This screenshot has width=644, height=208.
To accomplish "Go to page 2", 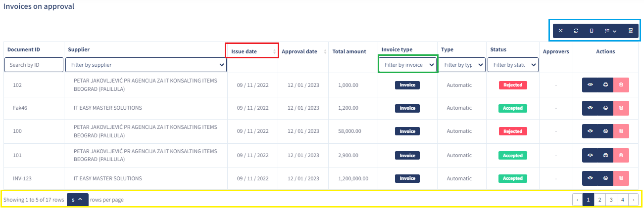I will coord(599,200).
